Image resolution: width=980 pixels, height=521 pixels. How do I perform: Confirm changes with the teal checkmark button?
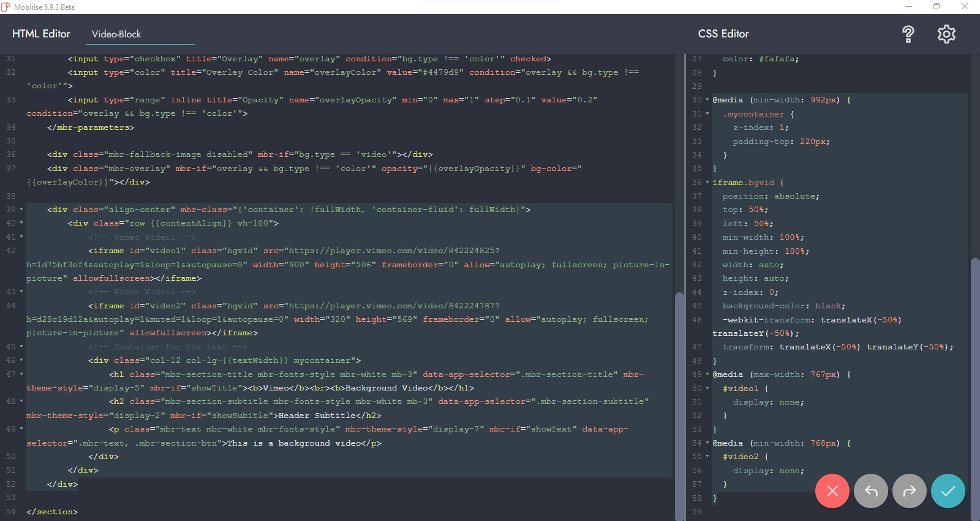coord(948,491)
